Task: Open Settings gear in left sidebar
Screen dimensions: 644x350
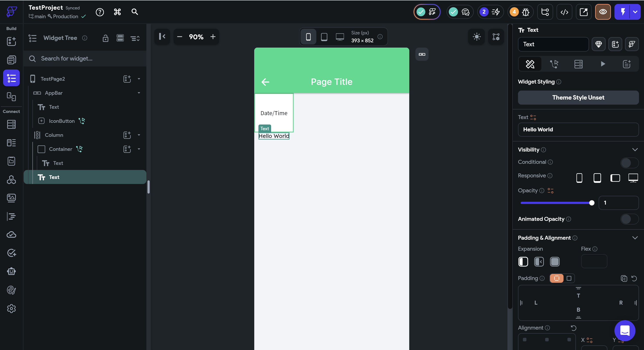Action: [x=11, y=309]
